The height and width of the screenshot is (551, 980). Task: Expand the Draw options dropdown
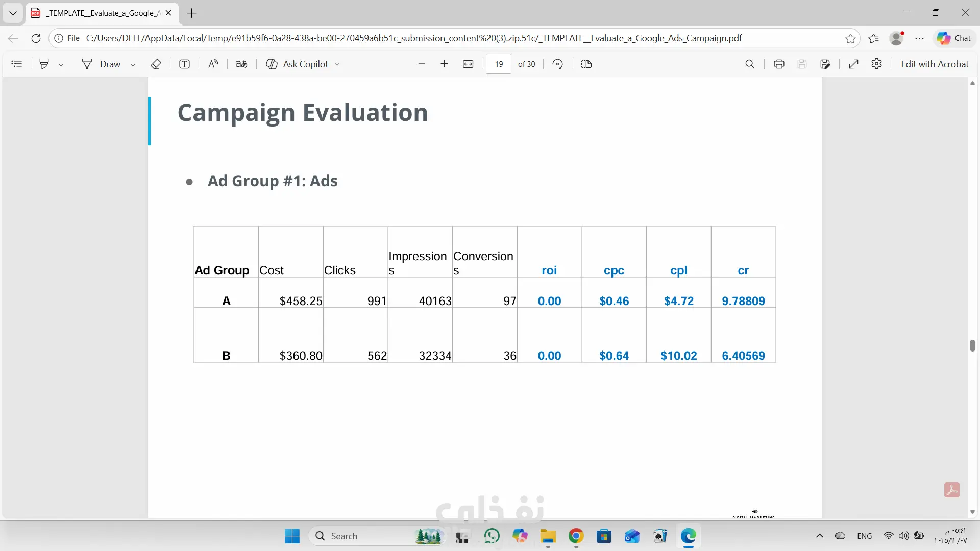tap(133, 65)
